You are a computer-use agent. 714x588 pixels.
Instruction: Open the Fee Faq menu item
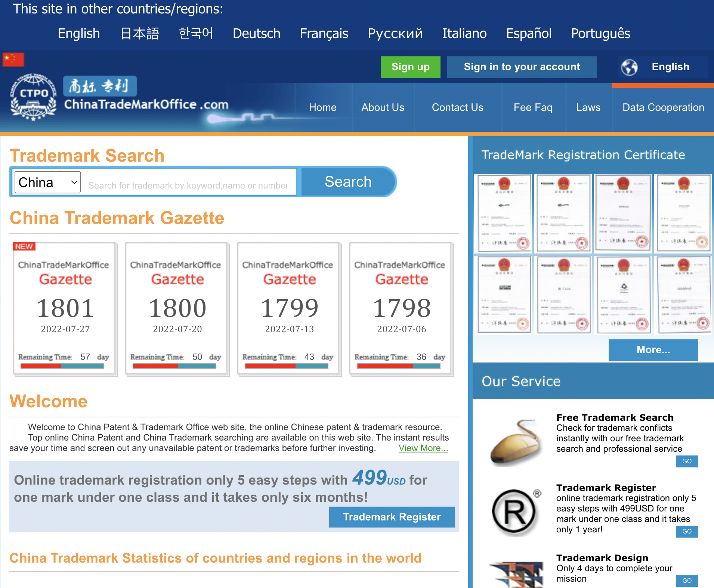533,108
